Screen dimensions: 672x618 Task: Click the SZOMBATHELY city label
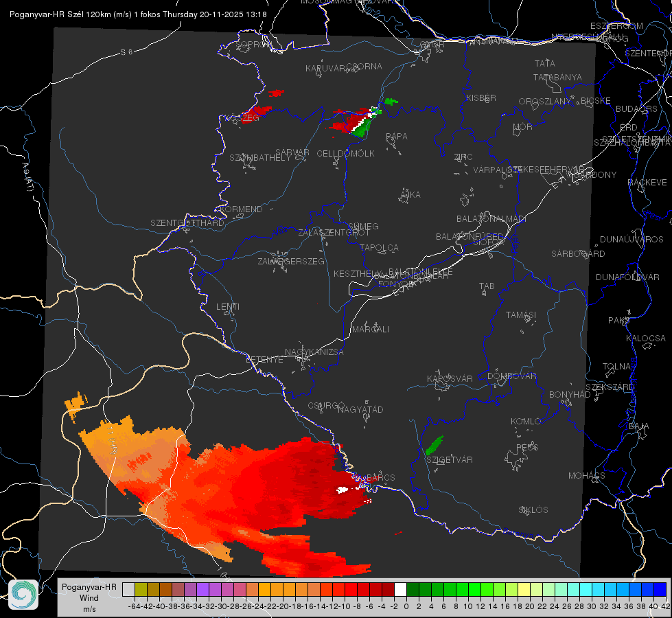tap(259, 157)
